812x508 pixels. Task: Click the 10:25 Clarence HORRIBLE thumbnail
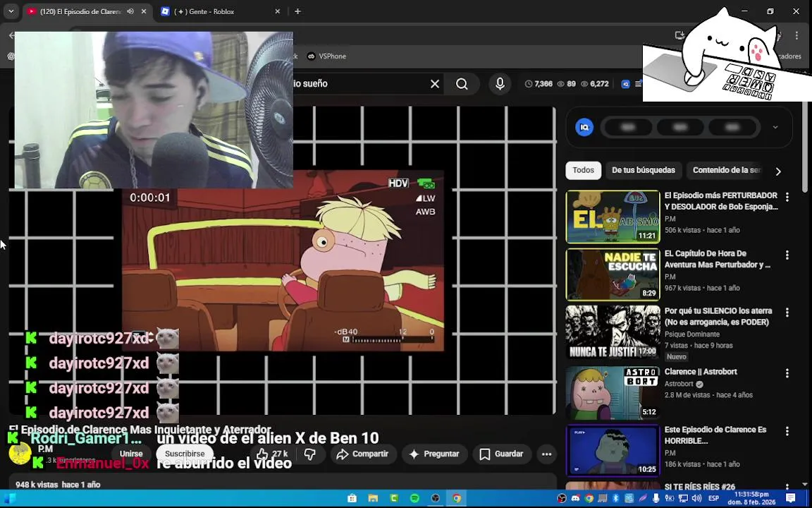(x=613, y=450)
